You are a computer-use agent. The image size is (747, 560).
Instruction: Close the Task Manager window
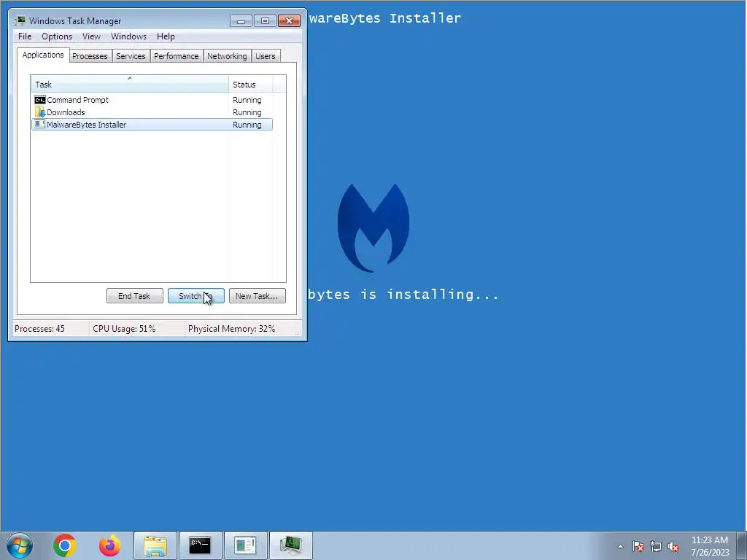289,21
